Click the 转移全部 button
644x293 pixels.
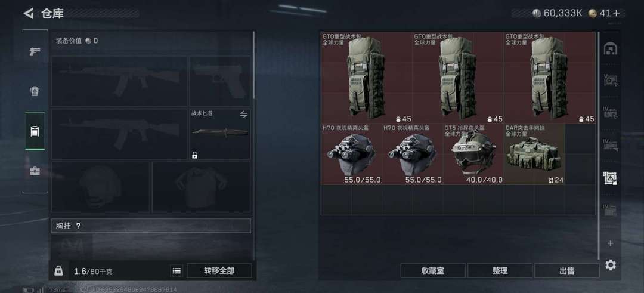pos(219,271)
